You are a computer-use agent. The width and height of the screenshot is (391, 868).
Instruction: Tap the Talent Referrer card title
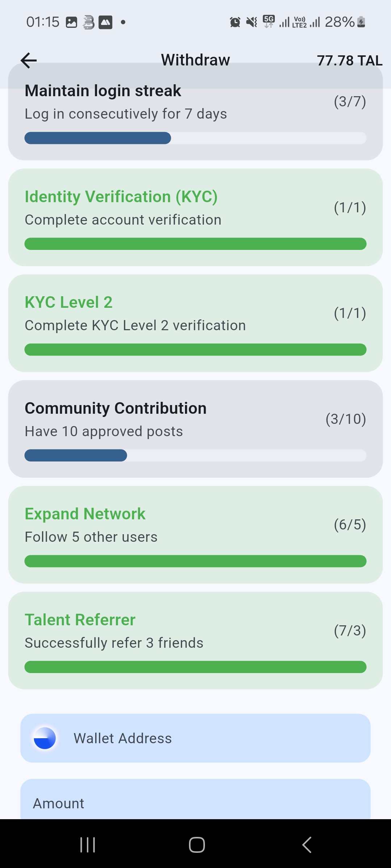tap(80, 620)
